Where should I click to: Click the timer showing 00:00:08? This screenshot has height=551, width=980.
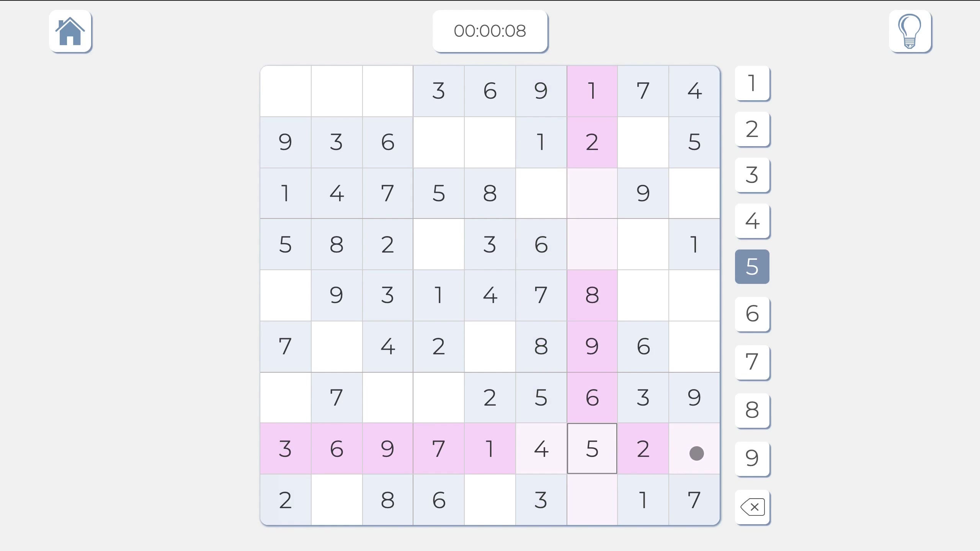pos(490,31)
